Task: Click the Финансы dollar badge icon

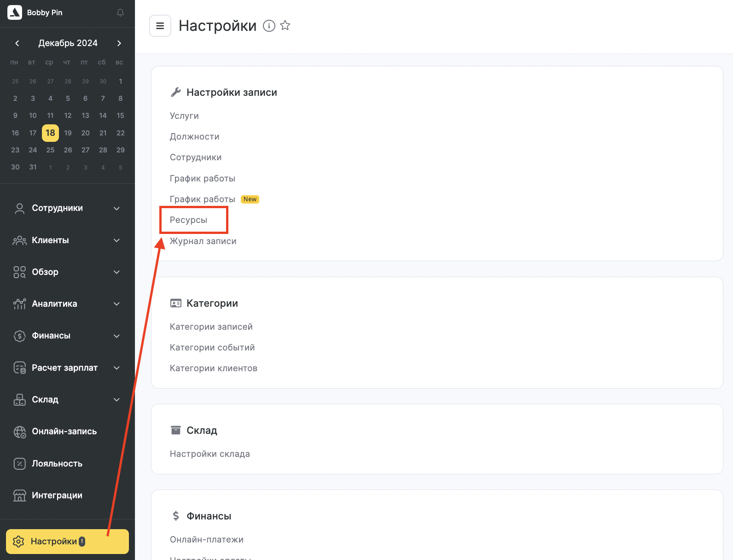Action: (19, 336)
